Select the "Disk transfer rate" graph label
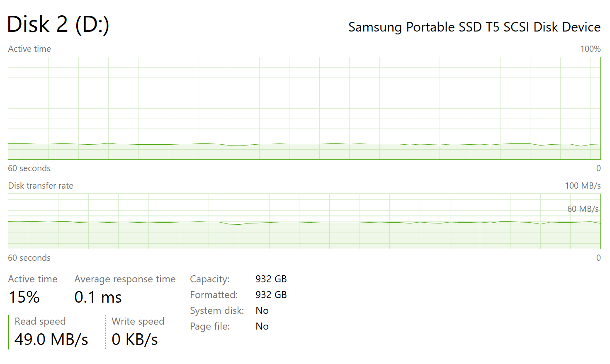The height and width of the screenshot is (364, 610). click(41, 186)
